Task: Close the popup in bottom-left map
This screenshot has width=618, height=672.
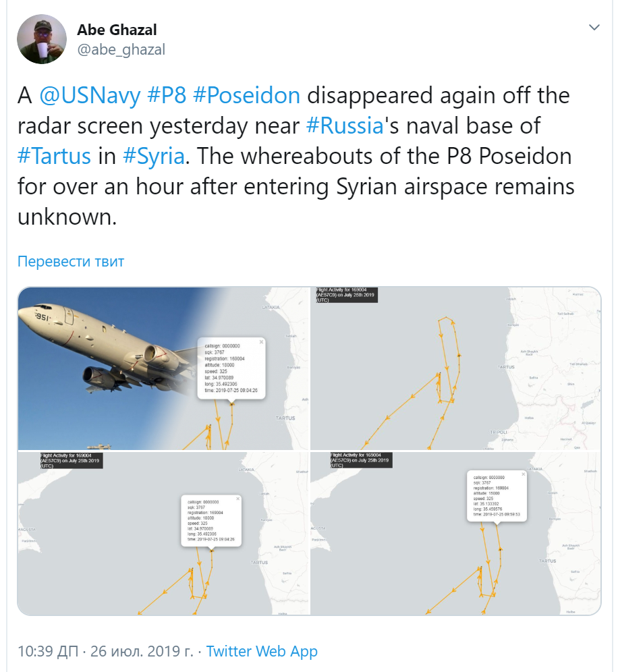Action: tap(237, 500)
